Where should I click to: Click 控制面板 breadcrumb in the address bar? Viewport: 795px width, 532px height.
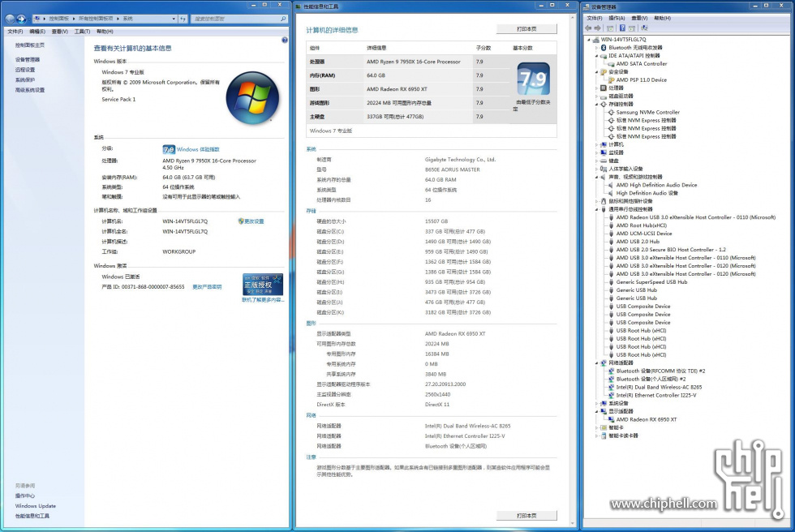pos(58,19)
